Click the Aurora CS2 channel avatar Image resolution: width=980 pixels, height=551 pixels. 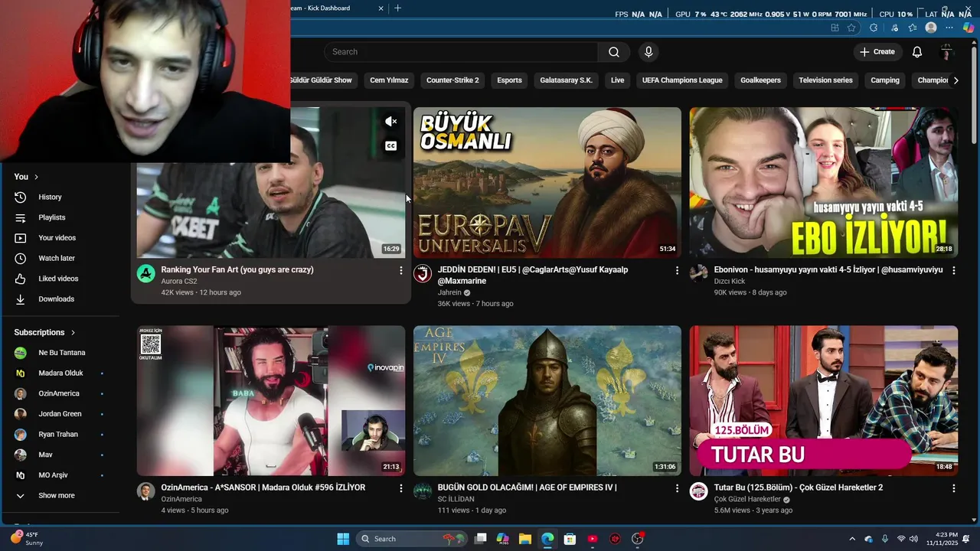click(145, 274)
